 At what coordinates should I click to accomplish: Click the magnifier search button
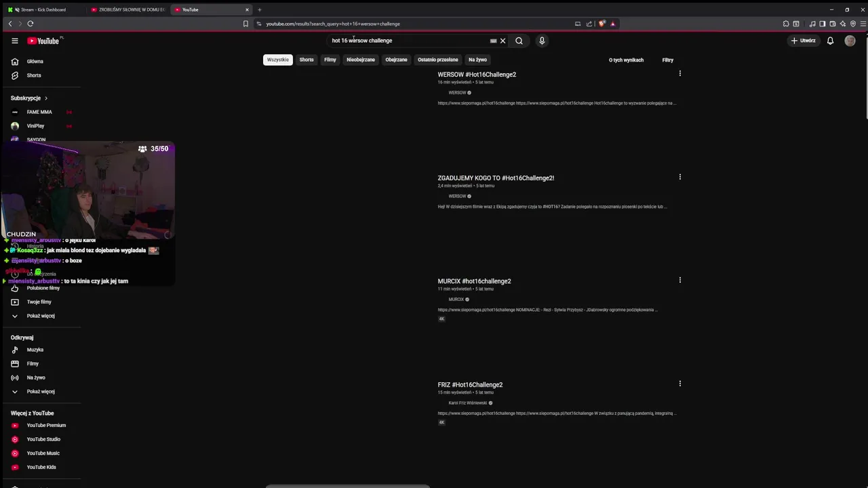519,41
